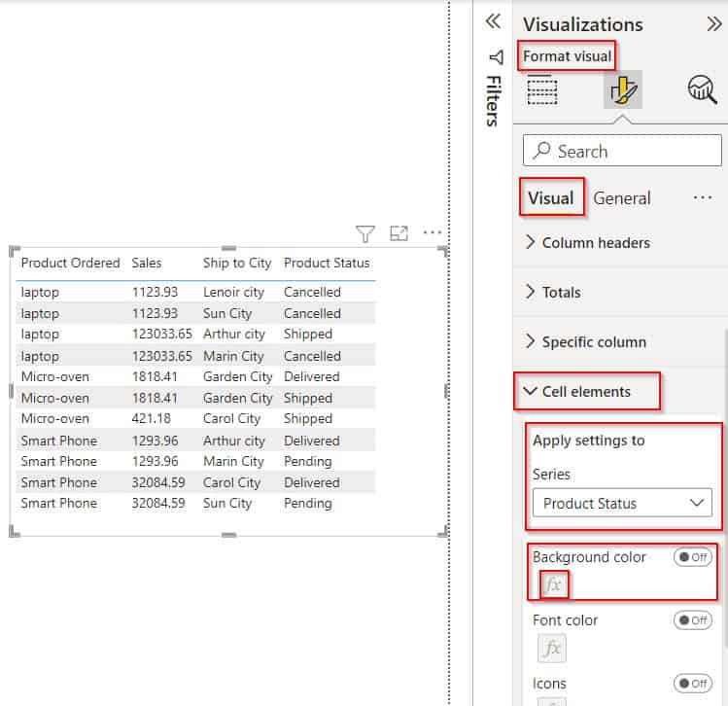
Task: Select the Pending cell in the 1293.96 row
Action: point(308,461)
